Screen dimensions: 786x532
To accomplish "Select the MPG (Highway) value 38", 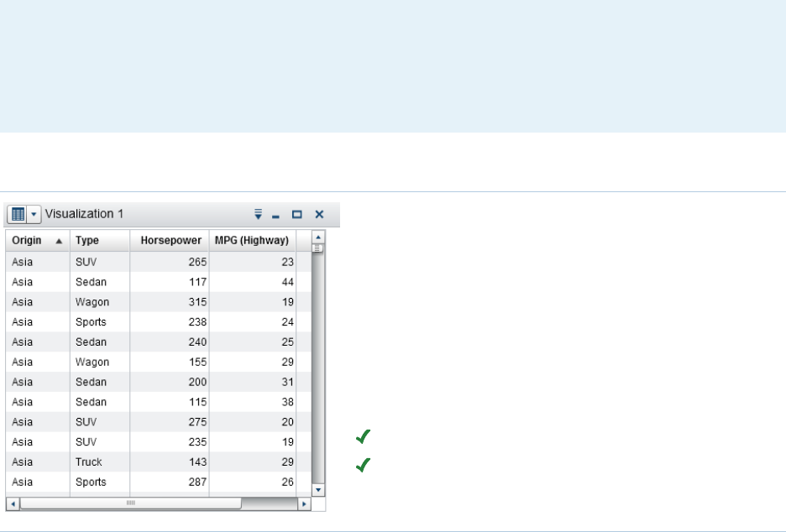I will (288, 402).
